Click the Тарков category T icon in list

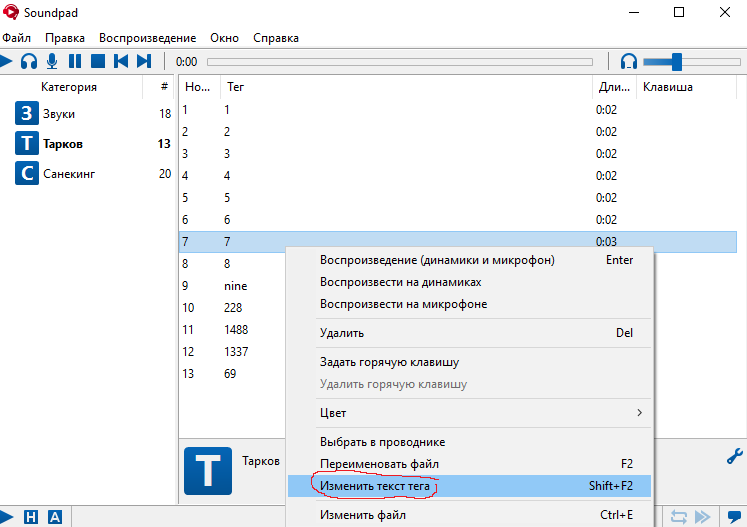(27, 143)
